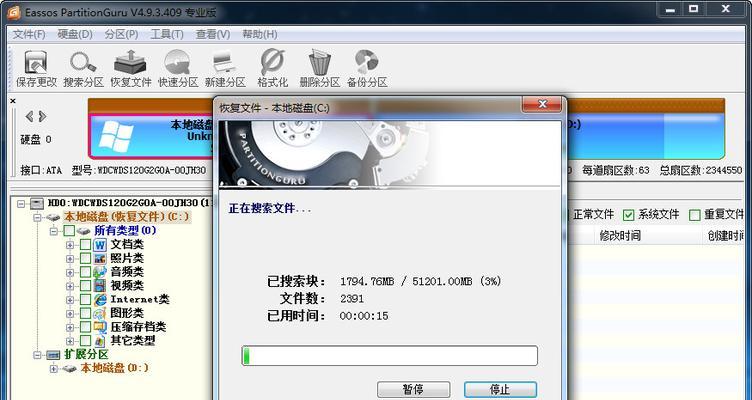The width and height of the screenshot is (752, 400).
Task: Start 快速分区 quick partition tool
Action: click(178, 69)
